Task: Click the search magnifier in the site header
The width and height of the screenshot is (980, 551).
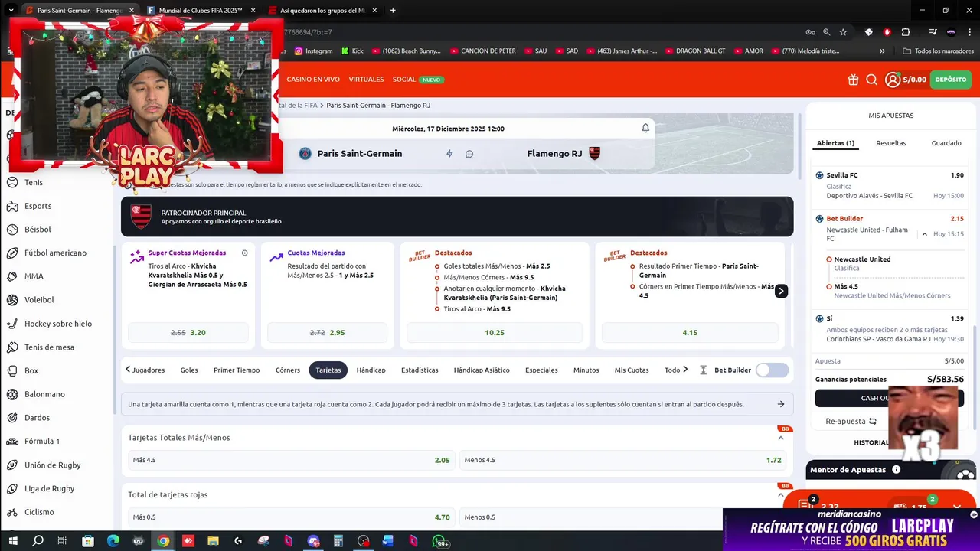Action: [x=872, y=80]
